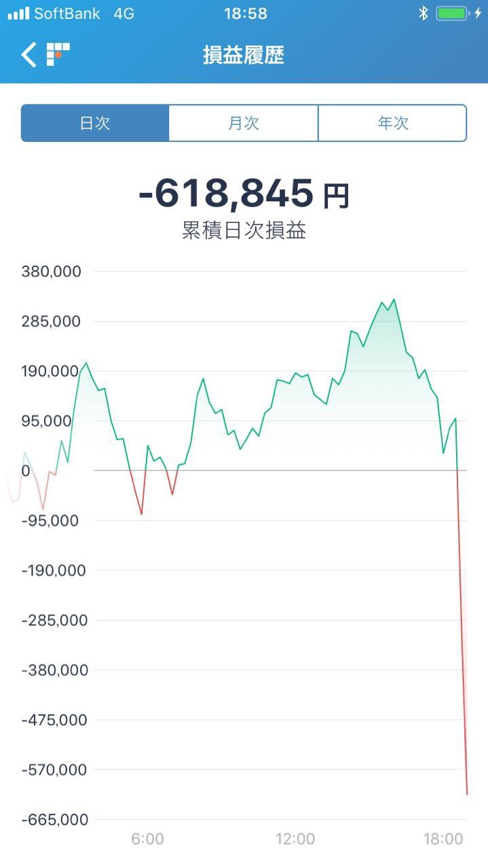Tap the 損益履歴 page title
488x868 pixels.
tap(244, 55)
